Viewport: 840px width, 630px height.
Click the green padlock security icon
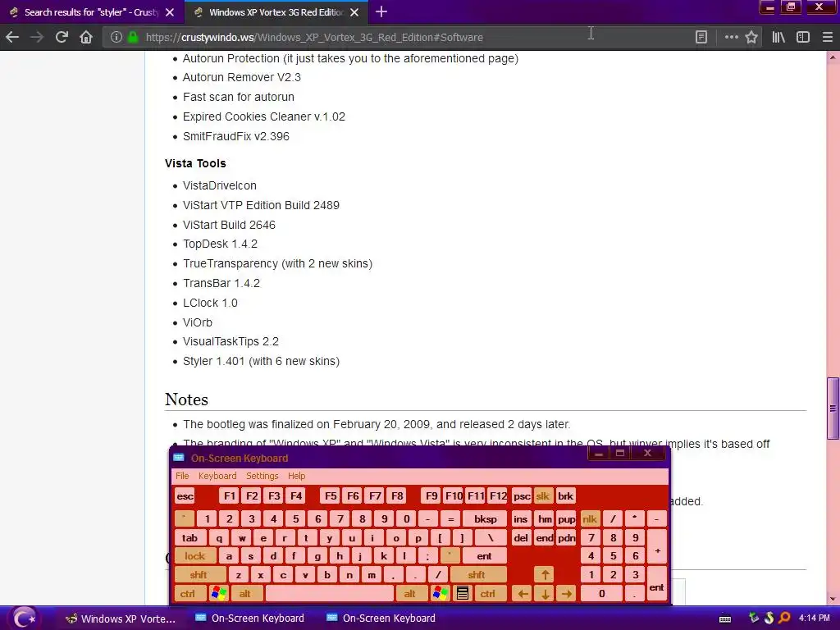[134, 37]
